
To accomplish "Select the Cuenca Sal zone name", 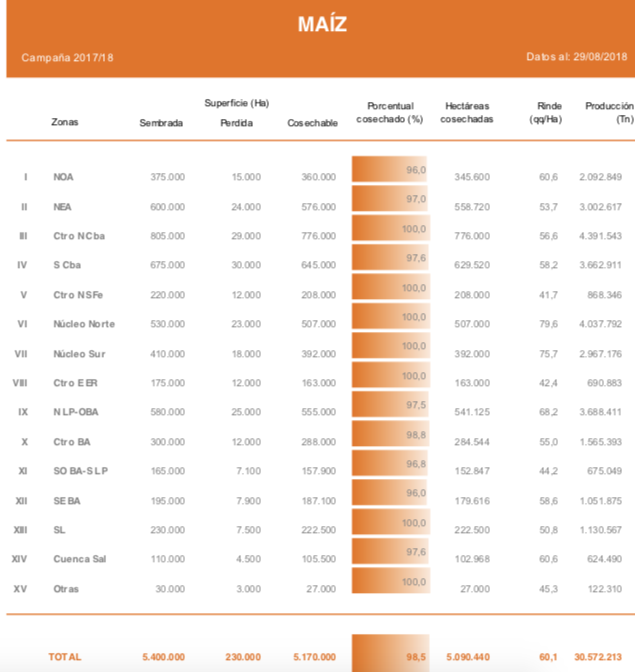I will pyautogui.click(x=79, y=559).
